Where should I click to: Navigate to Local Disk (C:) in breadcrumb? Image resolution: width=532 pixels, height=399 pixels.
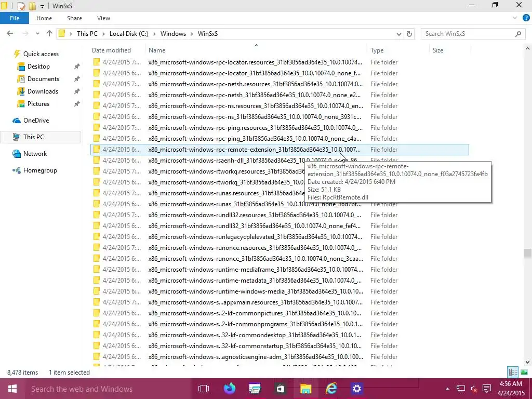click(x=129, y=34)
